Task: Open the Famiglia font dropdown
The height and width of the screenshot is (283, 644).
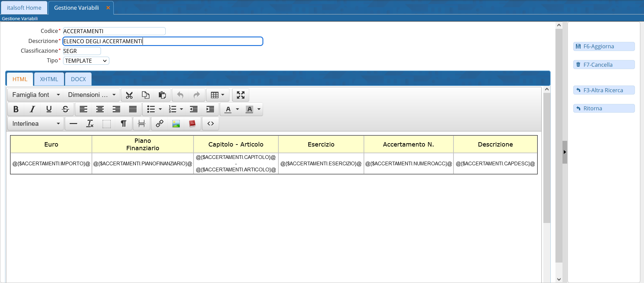Action: coord(36,95)
